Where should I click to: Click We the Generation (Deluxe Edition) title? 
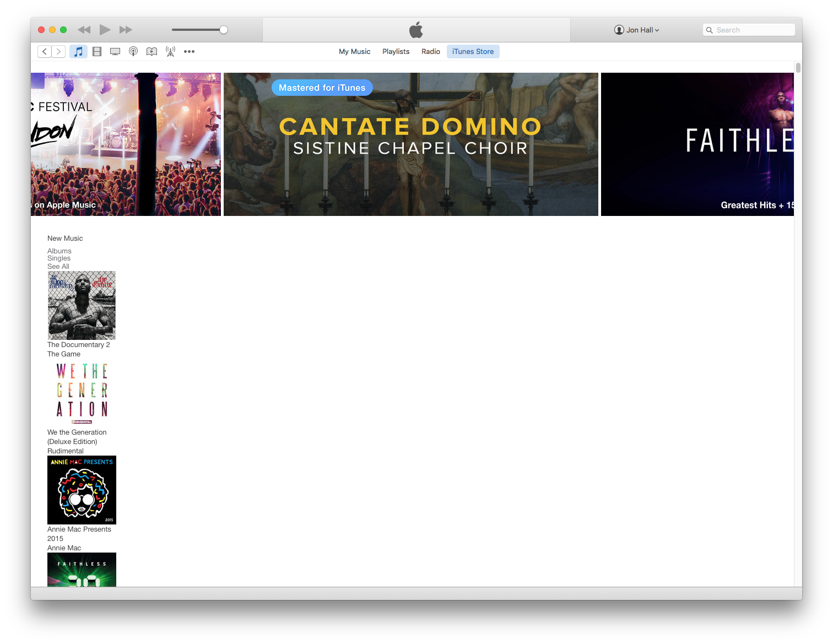click(x=77, y=437)
